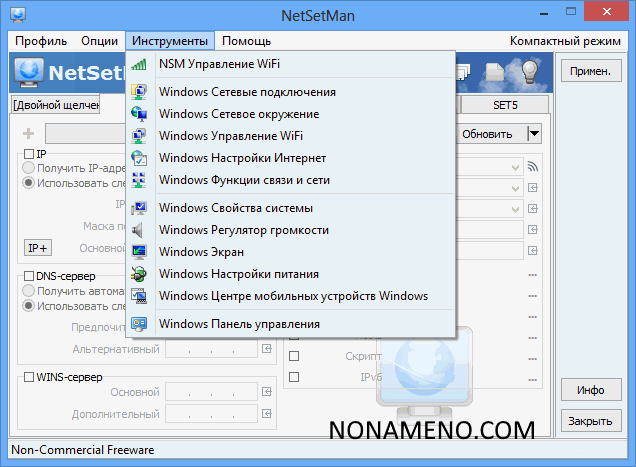636x467 pixels.
Task: Switch to Компактный режим
Action: pyautogui.click(x=566, y=41)
